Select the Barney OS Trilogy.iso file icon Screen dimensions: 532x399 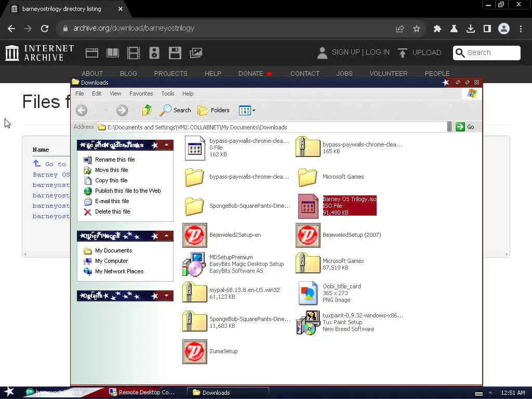coord(309,206)
